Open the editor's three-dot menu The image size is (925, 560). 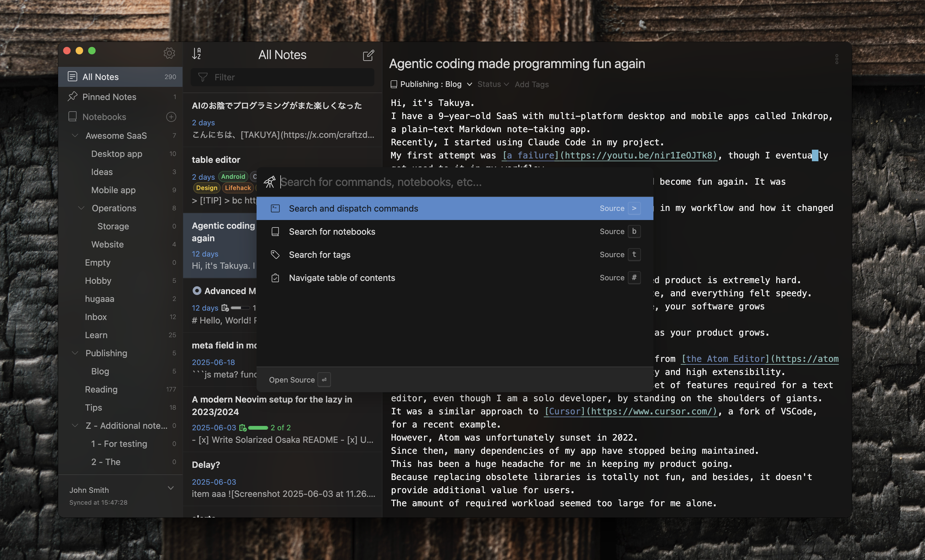point(836,59)
